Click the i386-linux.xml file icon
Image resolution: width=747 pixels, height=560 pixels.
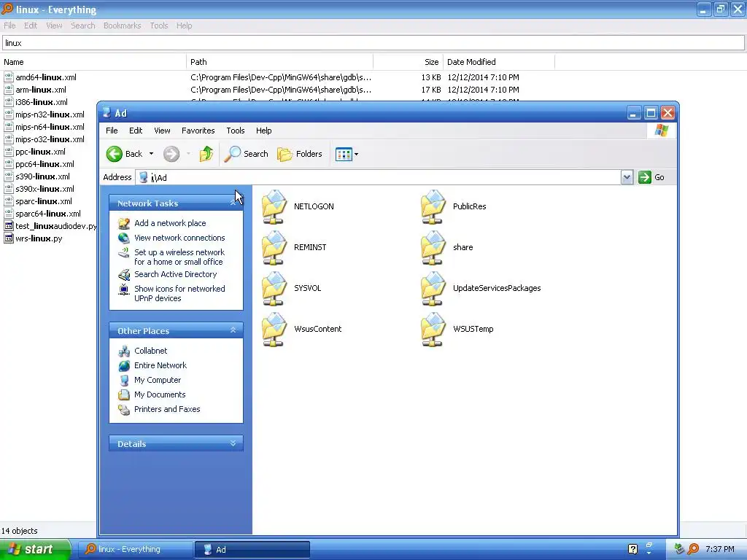9,102
